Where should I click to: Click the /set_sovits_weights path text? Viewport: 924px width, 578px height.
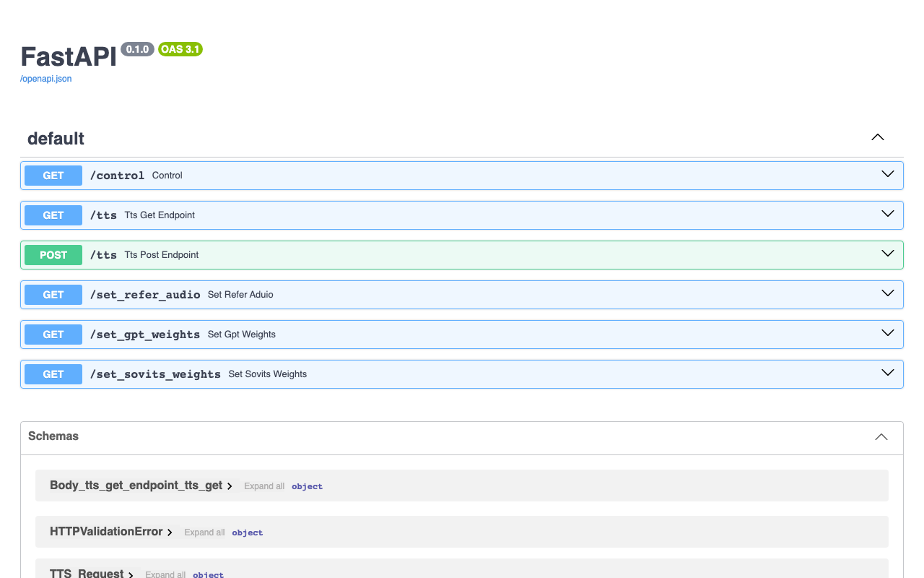click(x=155, y=374)
